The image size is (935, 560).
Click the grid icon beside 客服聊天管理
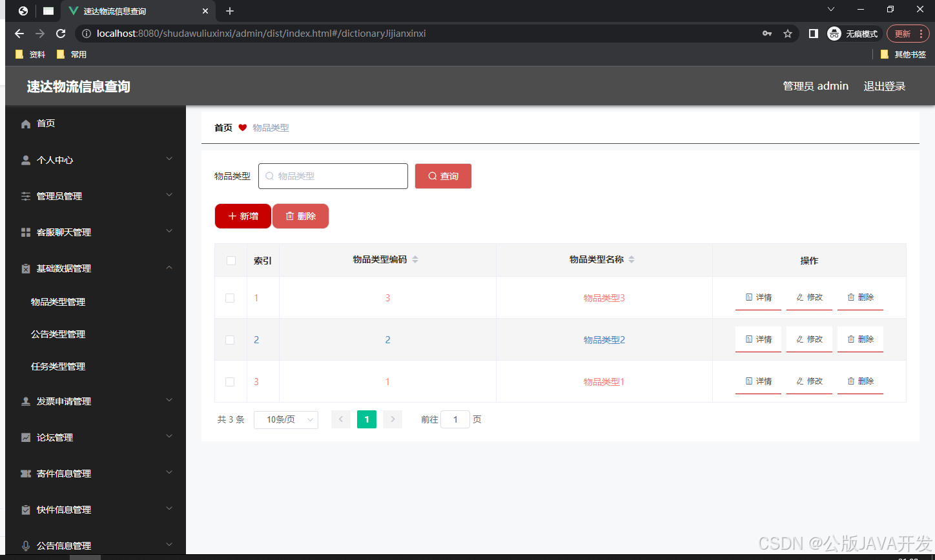(26, 232)
